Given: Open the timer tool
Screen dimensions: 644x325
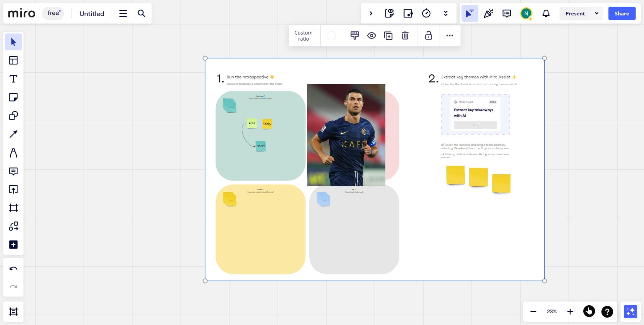Looking at the screenshot, I should [x=426, y=13].
